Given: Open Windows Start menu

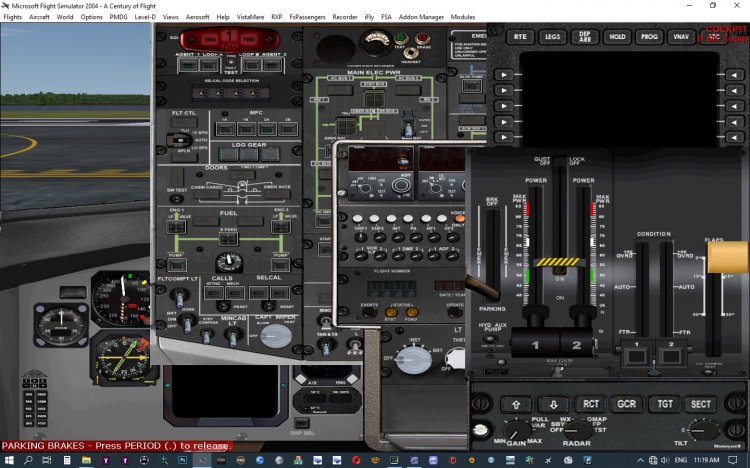Looking at the screenshot, I should (x=9, y=460).
